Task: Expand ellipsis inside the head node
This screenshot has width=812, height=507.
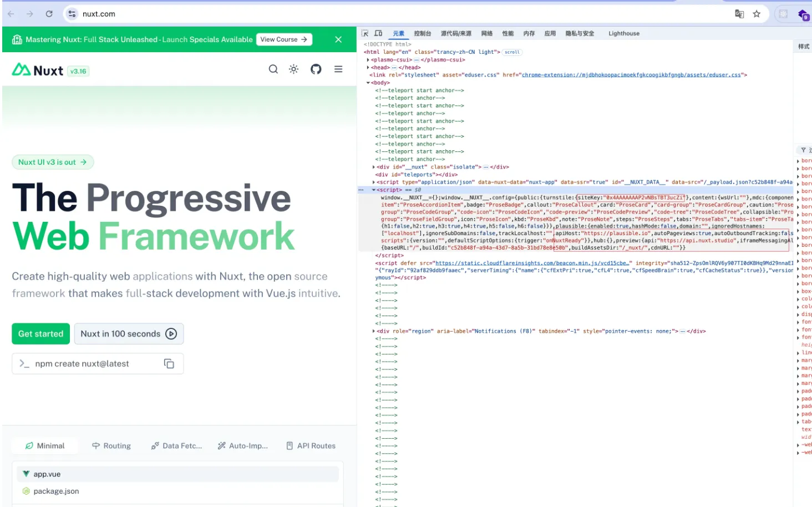Action: tap(394, 68)
